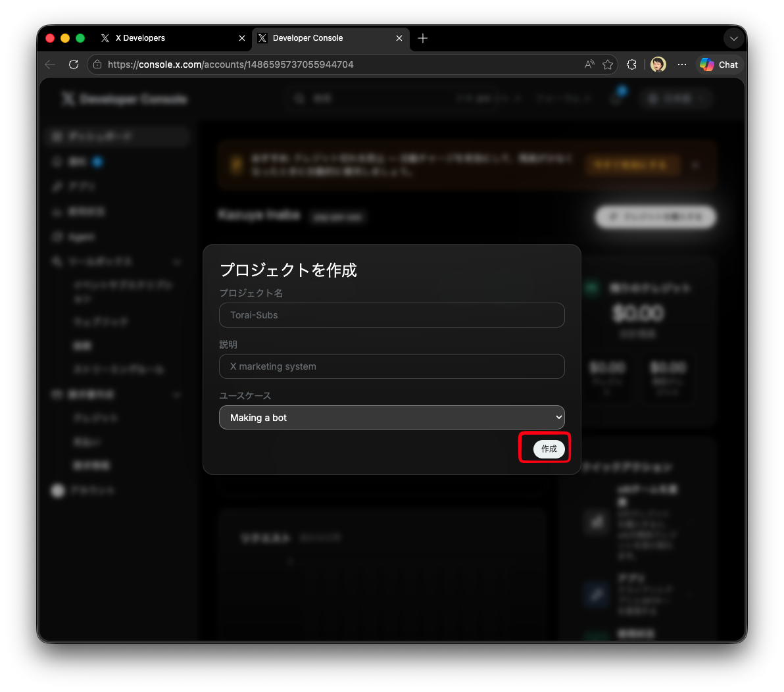Open the read aloud icon
This screenshot has height=692, width=784.
point(589,64)
